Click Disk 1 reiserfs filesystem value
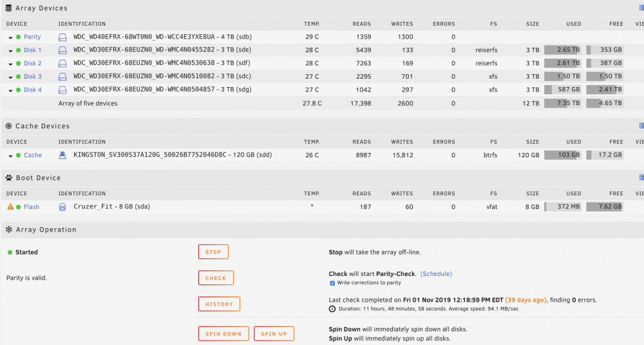 (x=486, y=50)
